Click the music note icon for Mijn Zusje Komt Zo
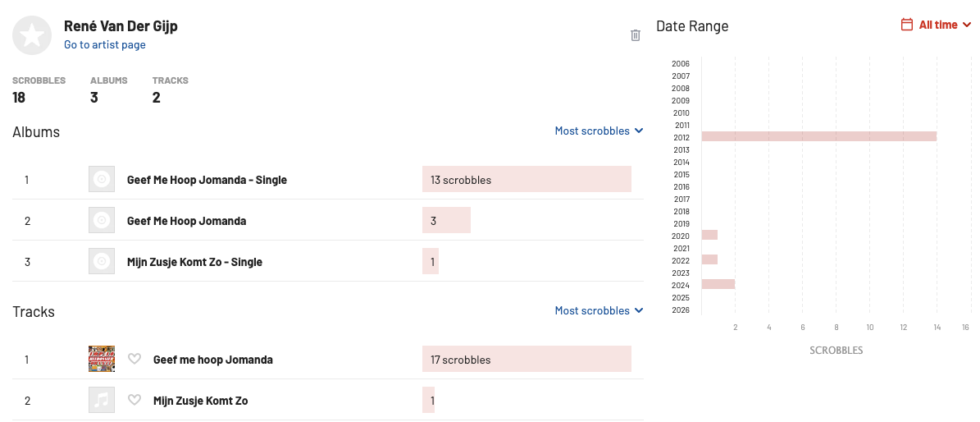The width and height of the screenshot is (980, 422). coord(102,400)
